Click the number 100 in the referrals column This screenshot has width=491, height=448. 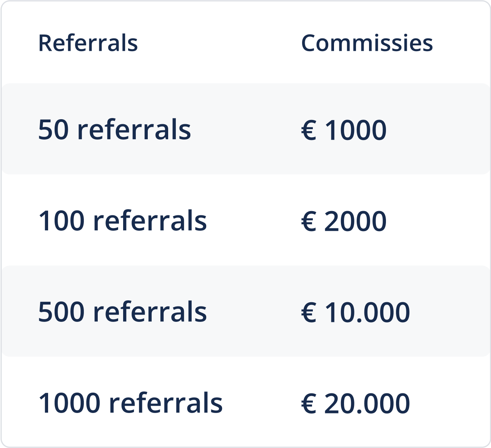coord(61,221)
